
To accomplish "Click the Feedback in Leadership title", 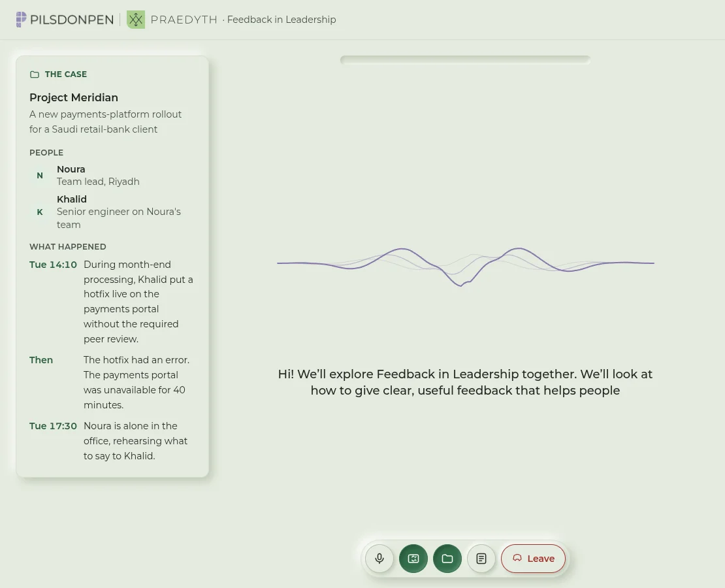I will [281, 20].
